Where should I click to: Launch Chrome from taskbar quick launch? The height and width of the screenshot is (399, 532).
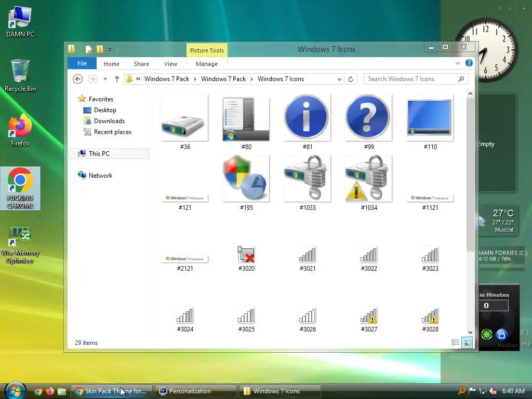click(x=38, y=391)
